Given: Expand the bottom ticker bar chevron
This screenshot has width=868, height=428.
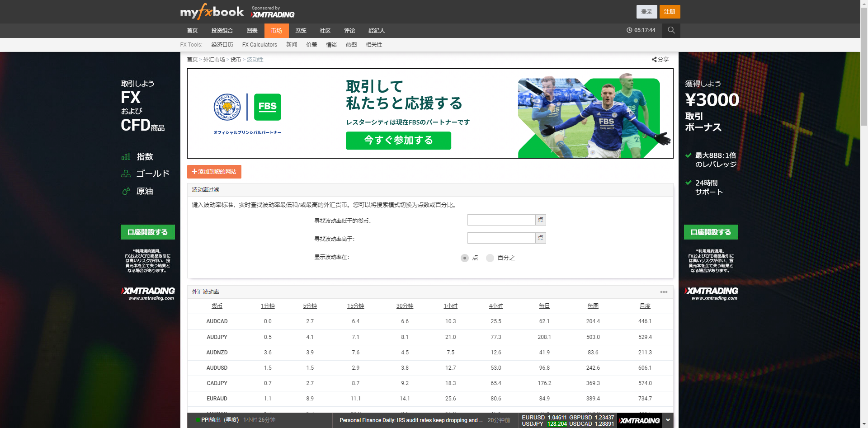Looking at the screenshot, I should click(668, 420).
